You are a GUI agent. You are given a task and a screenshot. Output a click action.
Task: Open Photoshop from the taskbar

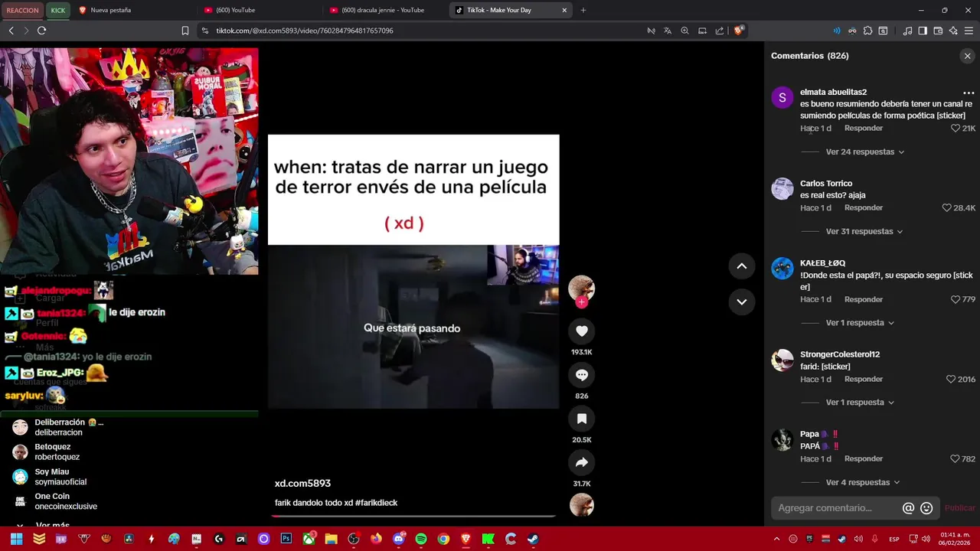[x=286, y=539]
